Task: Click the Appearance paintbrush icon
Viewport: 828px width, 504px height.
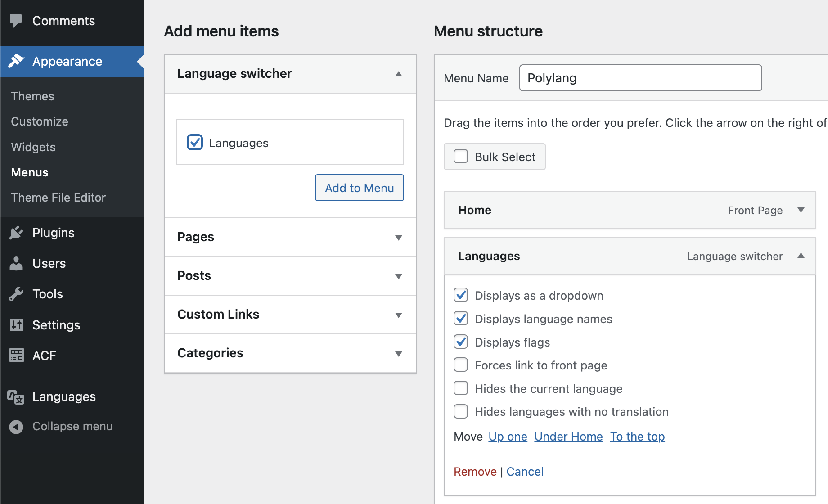Action: (16, 61)
